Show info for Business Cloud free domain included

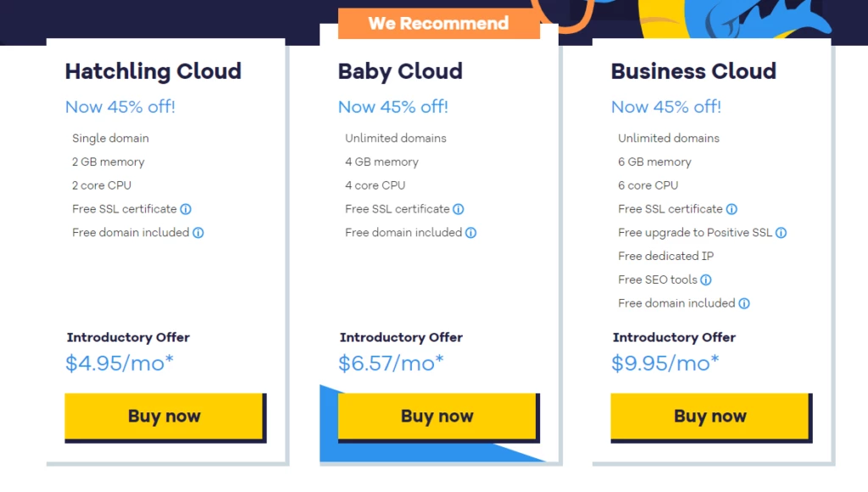click(x=744, y=304)
